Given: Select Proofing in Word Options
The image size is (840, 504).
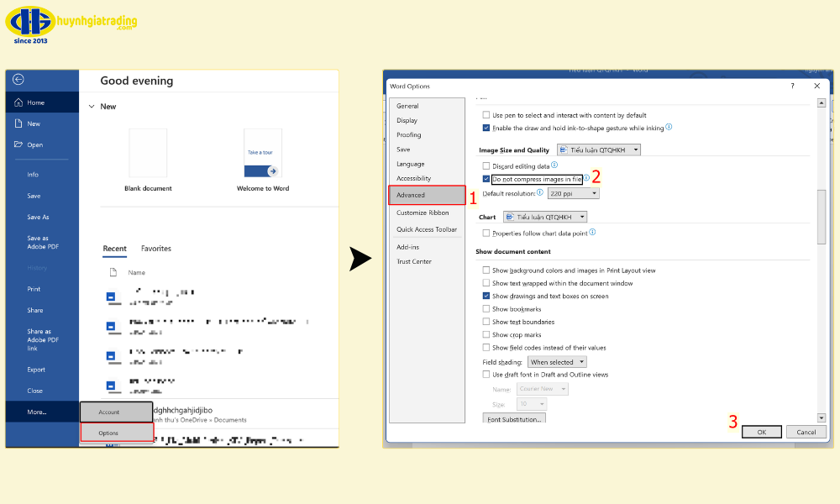Looking at the screenshot, I should point(409,135).
